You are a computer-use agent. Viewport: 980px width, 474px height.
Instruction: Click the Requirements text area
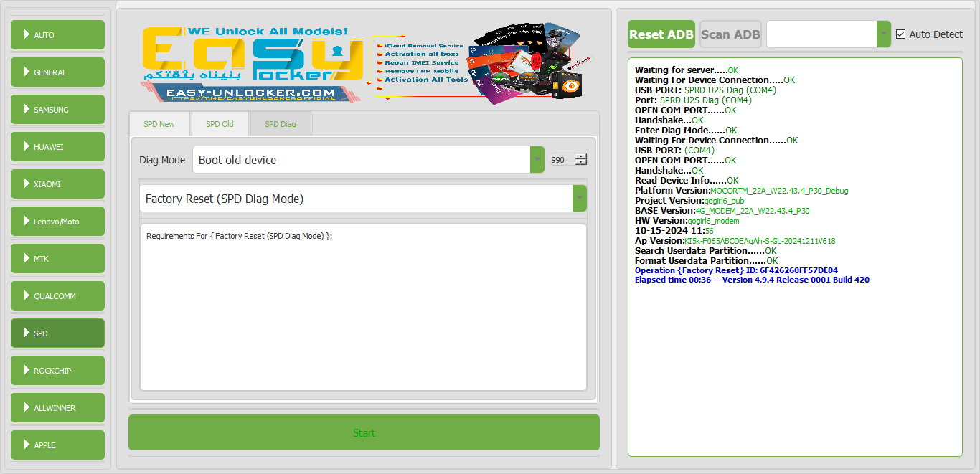[x=363, y=308]
